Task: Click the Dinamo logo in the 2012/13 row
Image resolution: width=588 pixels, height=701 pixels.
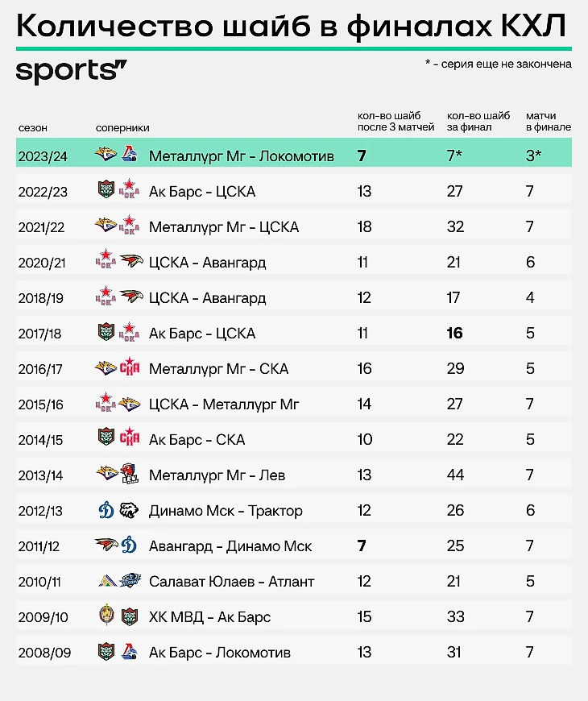Action: (x=106, y=510)
